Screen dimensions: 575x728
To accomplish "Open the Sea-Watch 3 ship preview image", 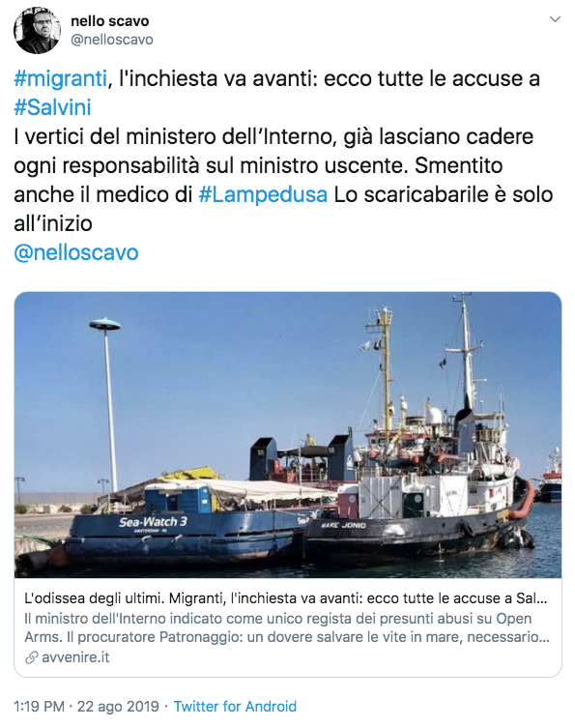I will click(x=288, y=435).
